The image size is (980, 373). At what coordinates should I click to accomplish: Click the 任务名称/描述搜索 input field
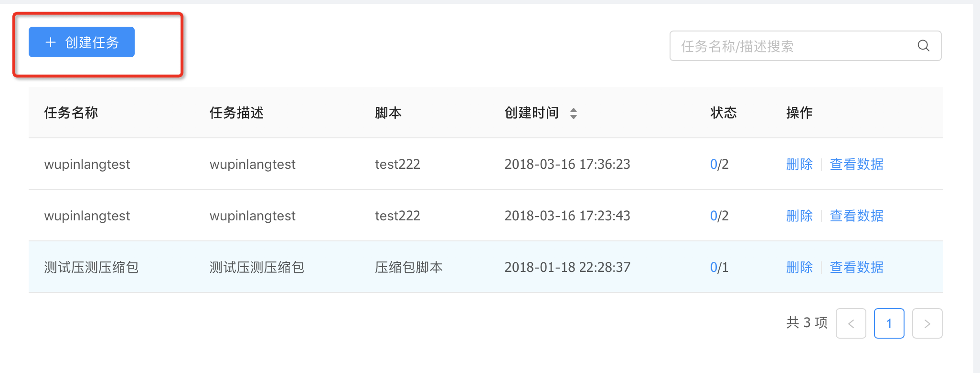(788, 45)
